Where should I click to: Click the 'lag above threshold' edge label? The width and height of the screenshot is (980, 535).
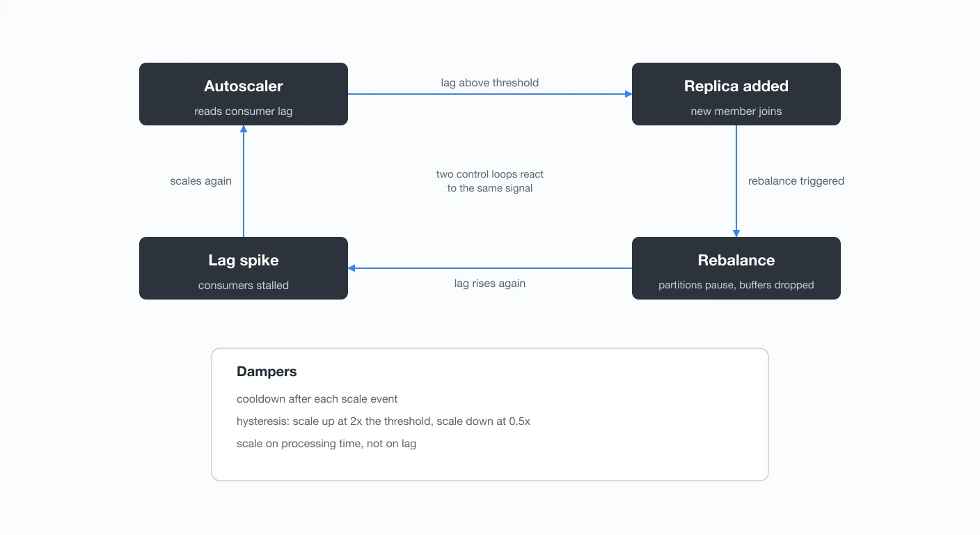490,83
